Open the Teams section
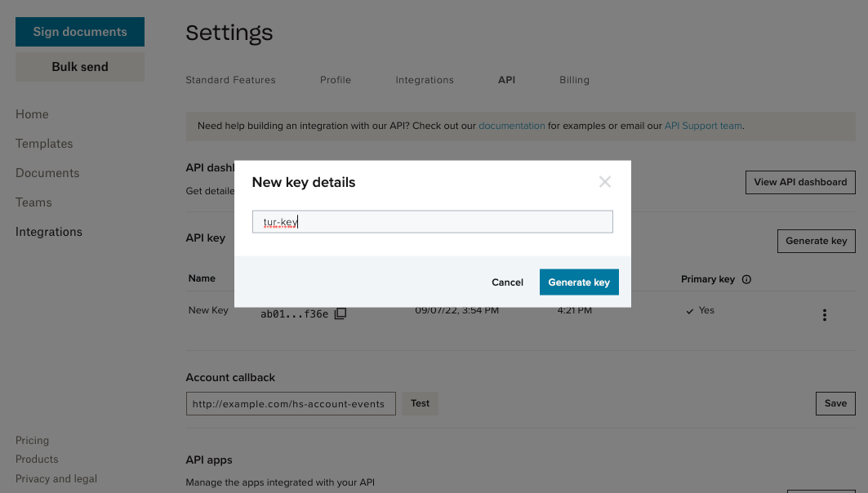 pyautogui.click(x=33, y=202)
